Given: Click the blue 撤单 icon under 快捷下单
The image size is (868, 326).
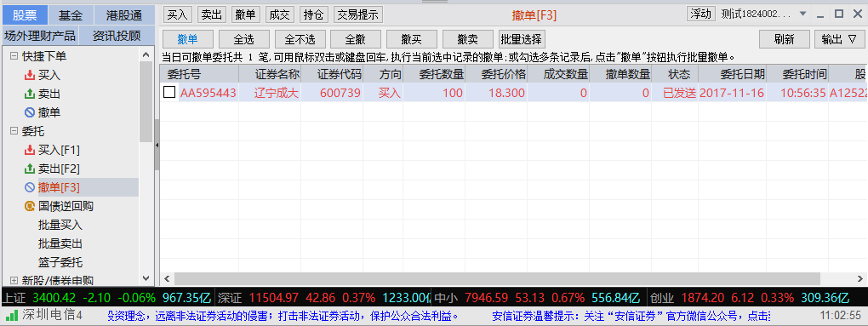Looking at the screenshot, I should point(29,113).
